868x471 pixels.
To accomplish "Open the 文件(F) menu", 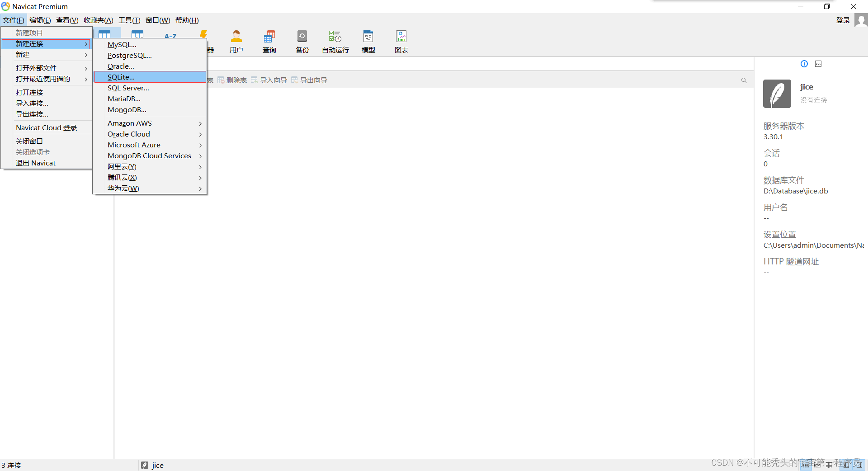I will pos(14,20).
